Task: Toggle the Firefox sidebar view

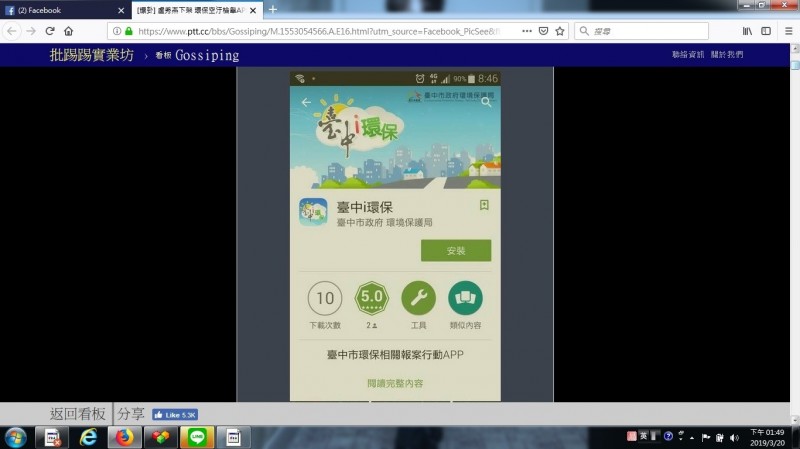Action: tap(766, 31)
